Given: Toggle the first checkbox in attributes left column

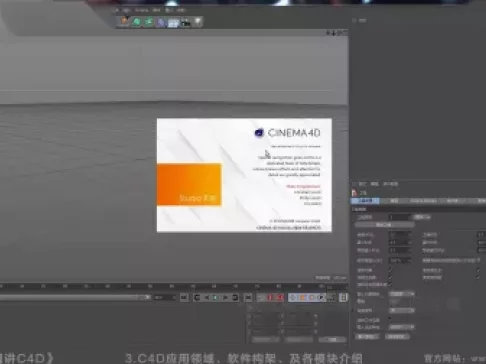Looking at the screenshot, I should (x=390, y=270).
